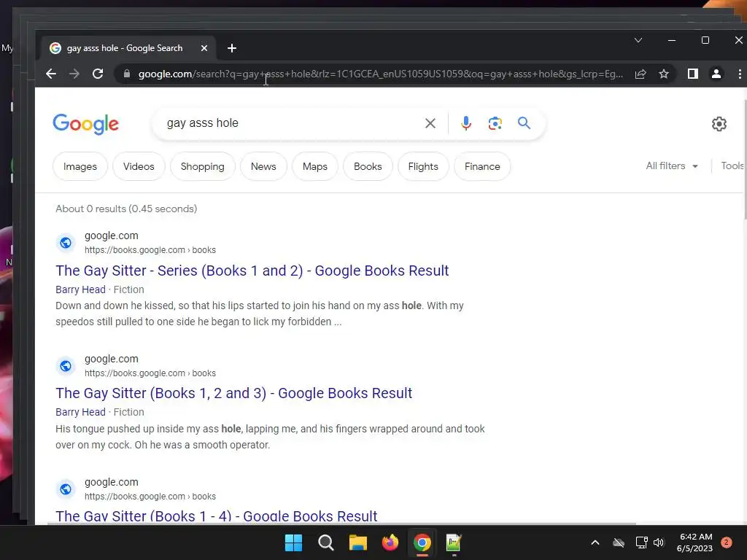
Task: Open the green notepad app on taskbar
Action: point(454,542)
